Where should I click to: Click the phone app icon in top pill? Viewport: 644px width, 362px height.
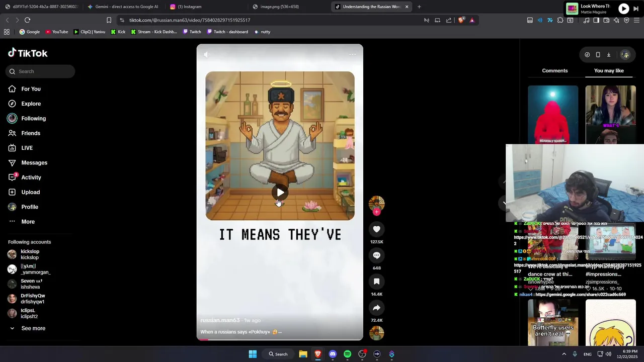pyautogui.click(x=598, y=55)
